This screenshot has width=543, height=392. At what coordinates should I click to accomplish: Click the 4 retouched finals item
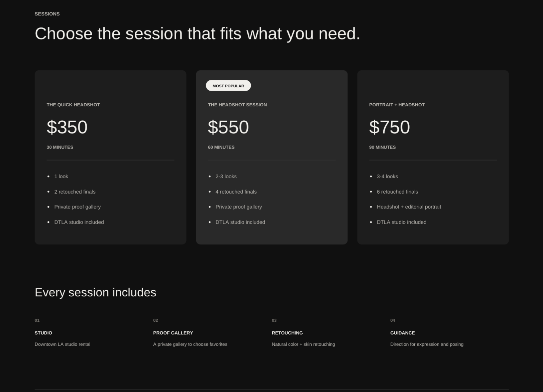tap(236, 192)
